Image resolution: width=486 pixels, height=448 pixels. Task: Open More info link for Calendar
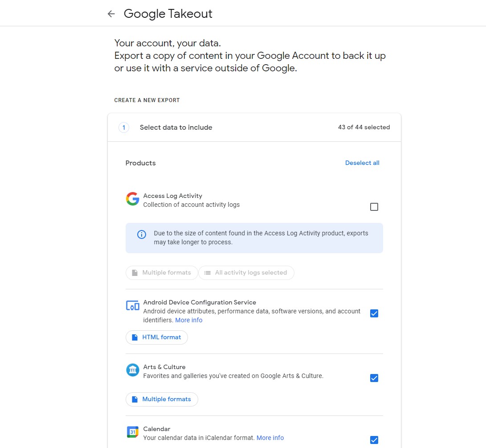point(270,438)
